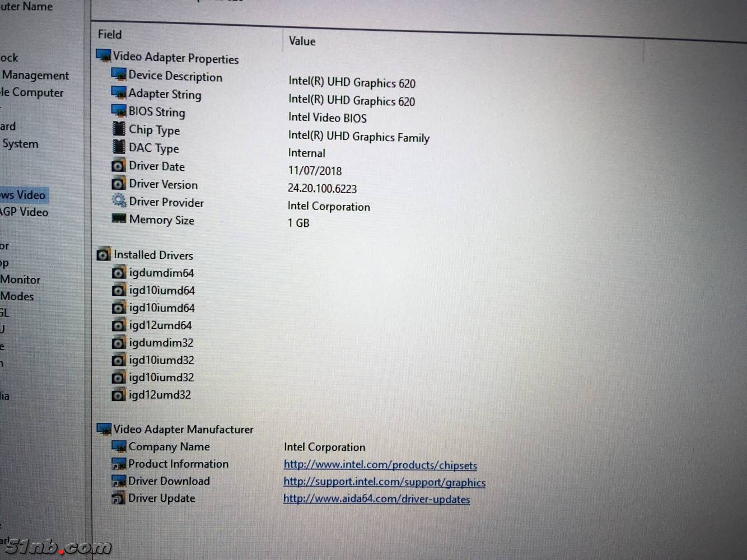Select the Driver Update field label
The image size is (747, 560).
[162, 498]
